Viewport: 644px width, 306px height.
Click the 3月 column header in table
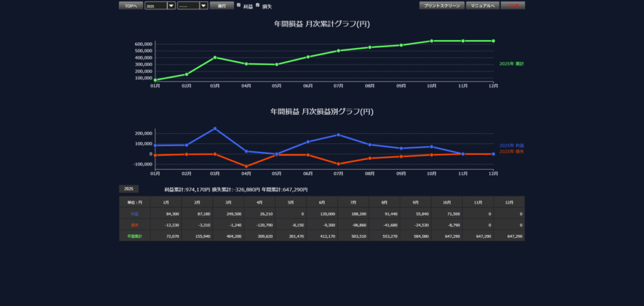229,202
